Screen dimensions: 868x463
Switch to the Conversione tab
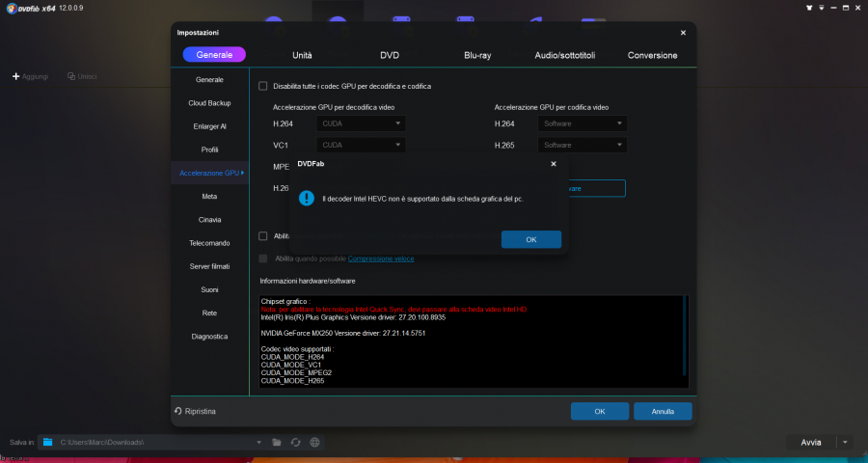tap(652, 55)
